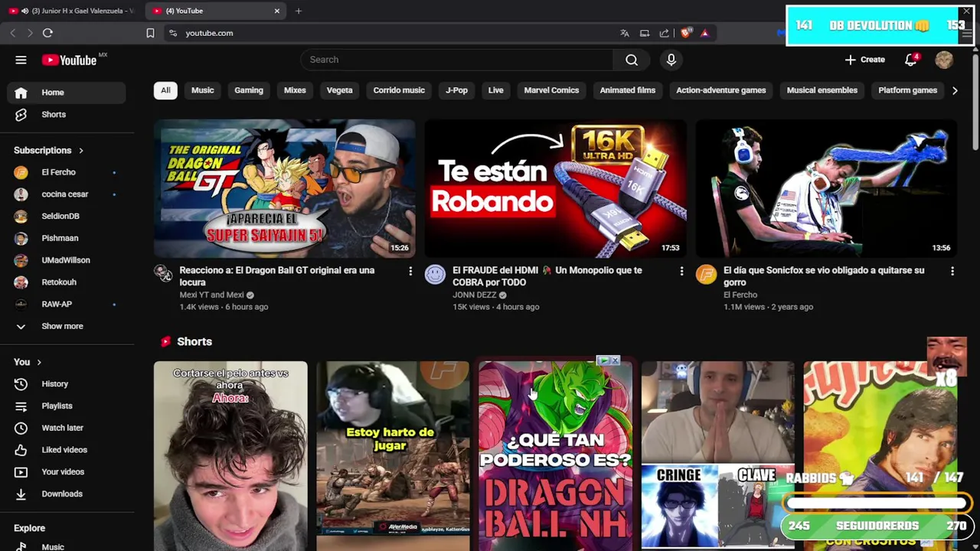Select the Vegeta filter chip

[339, 90]
